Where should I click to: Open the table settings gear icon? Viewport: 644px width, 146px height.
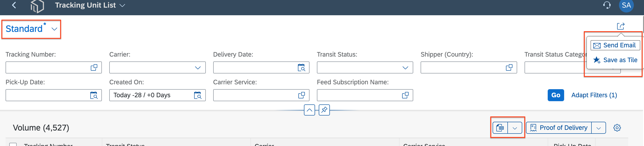point(617,128)
